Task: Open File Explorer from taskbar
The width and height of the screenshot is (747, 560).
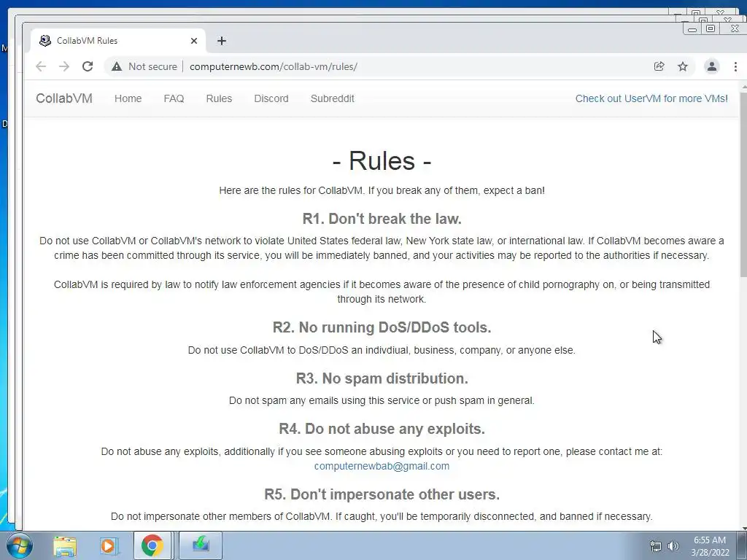Action: click(64, 545)
